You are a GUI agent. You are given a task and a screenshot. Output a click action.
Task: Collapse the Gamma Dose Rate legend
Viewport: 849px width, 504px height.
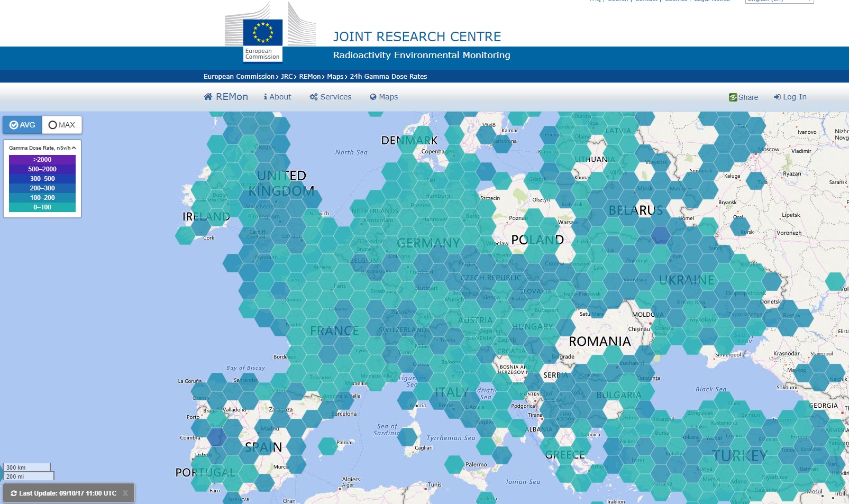click(74, 148)
